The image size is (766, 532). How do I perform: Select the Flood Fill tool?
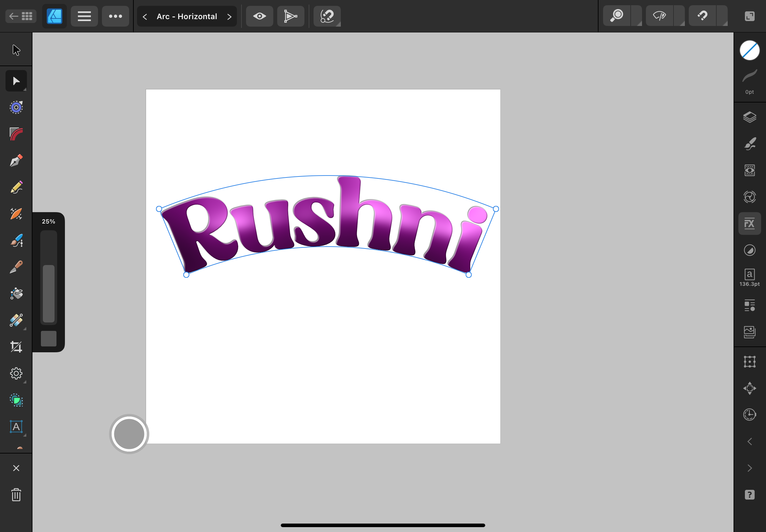[16, 294]
